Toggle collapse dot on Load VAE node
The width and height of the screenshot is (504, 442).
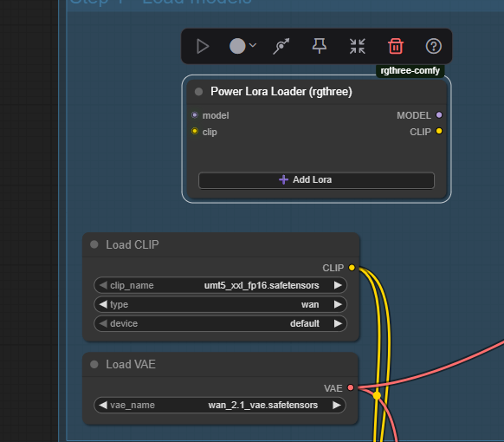(94, 365)
